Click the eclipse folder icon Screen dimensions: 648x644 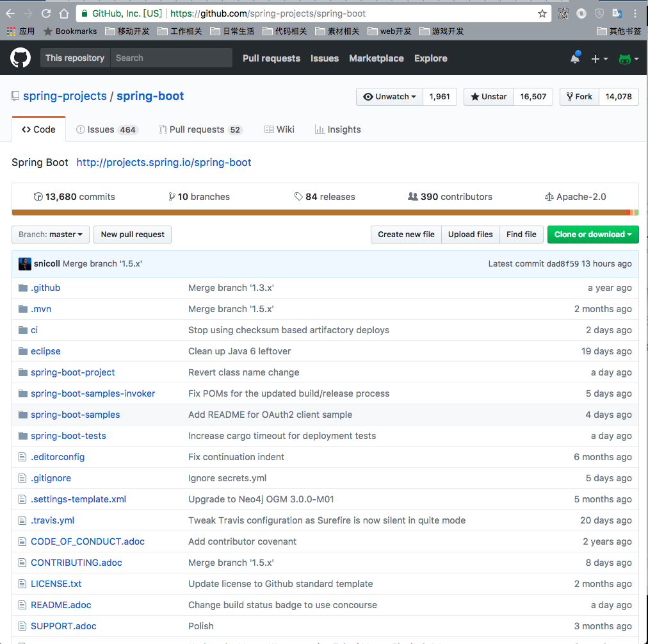pyautogui.click(x=23, y=351)
